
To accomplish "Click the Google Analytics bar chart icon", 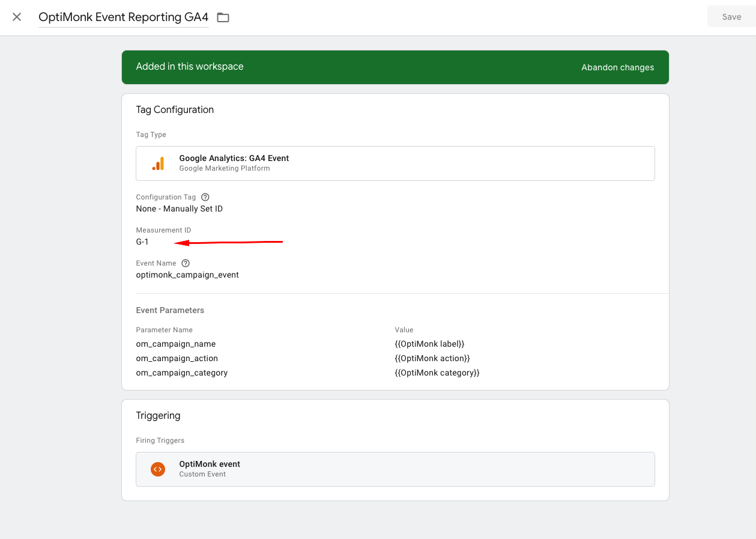I will 158,163.
